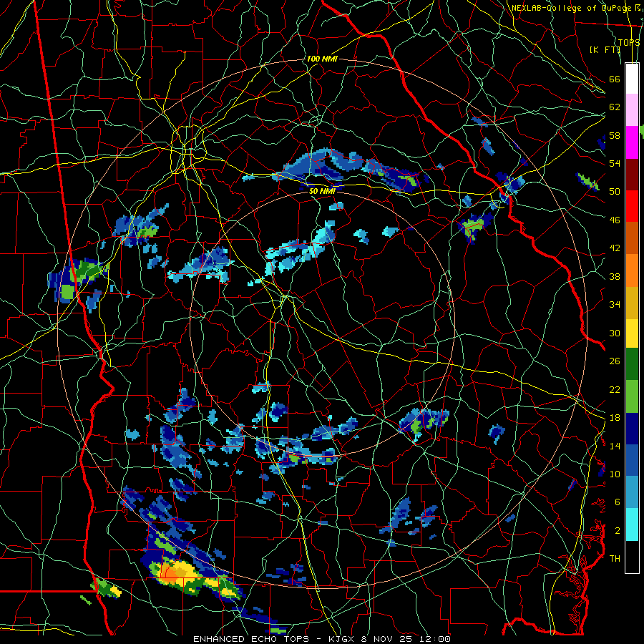Screen dimensions: 644x644
Task: Click the 100 NMI range ring label
Action: tap(322, 59)
